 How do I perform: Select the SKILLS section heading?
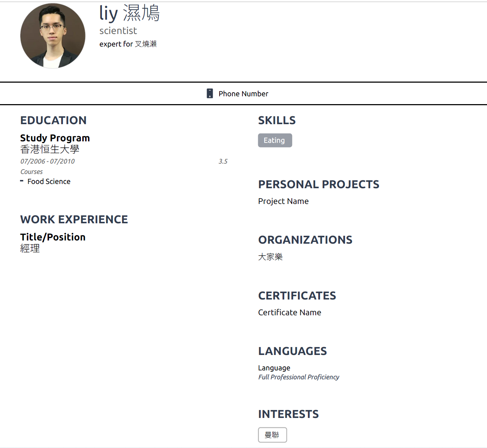coord(277,120)
